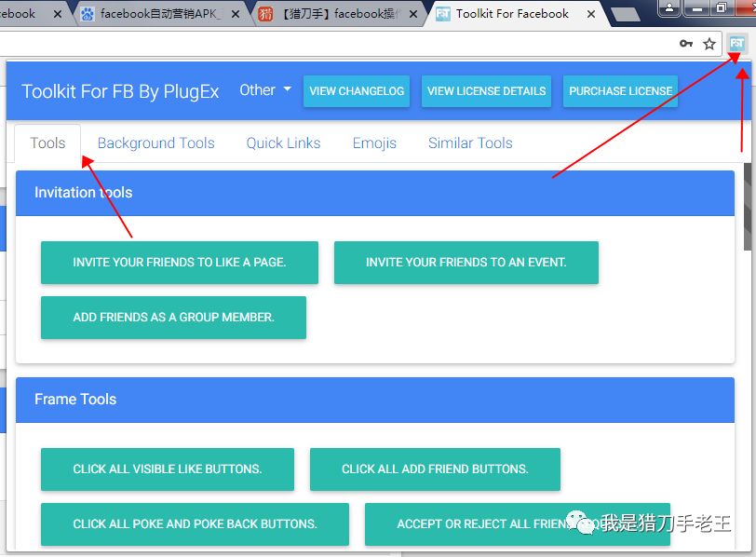Screen dimensions: 756x557
Task: Open the new tab button
Action: tap(626, 15)
